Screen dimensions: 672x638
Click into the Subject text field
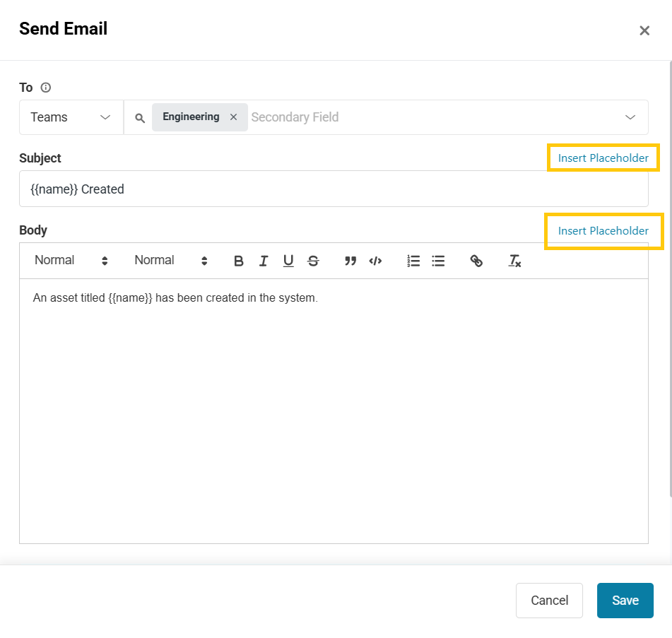[x=334, y=189]
